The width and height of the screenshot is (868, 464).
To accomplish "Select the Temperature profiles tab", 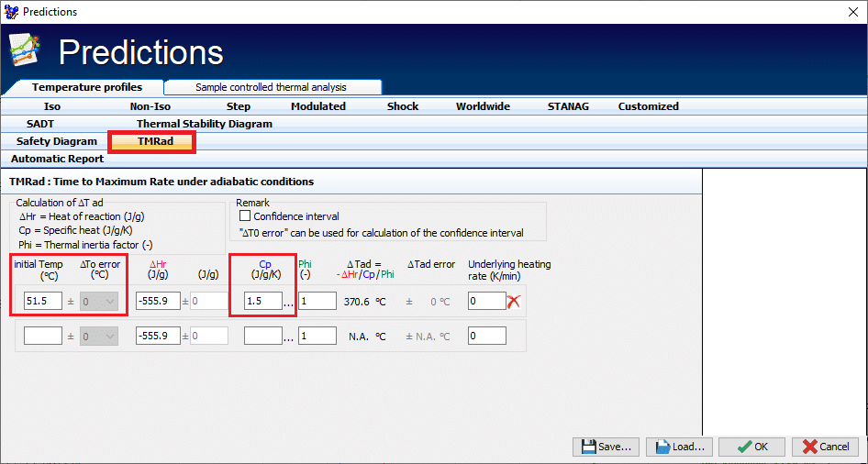I will pyautogui.click(x=87, y=87).
